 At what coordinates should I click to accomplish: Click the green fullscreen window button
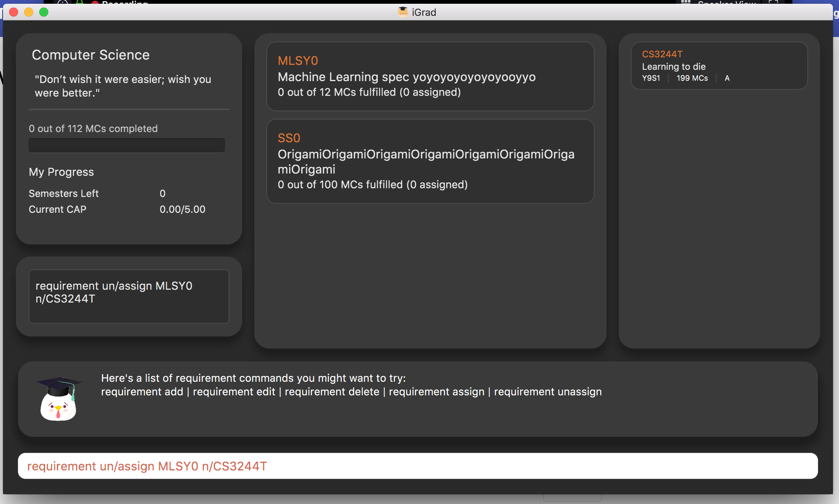(44, 12)
